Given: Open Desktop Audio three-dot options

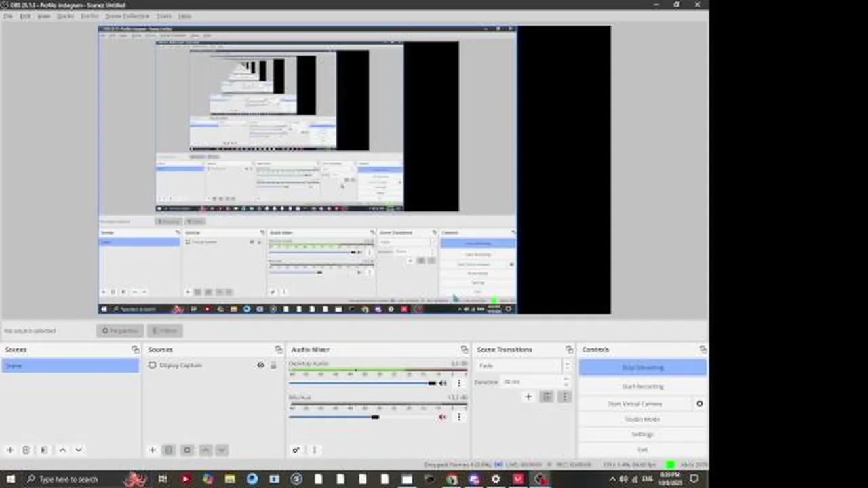Looking at the screenshot, I should [x=459, y=383].
